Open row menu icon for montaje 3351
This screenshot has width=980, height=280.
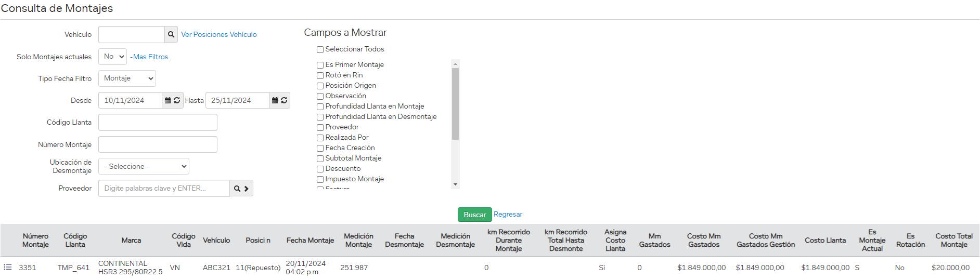pyautogui.click(x=8, y=268)
